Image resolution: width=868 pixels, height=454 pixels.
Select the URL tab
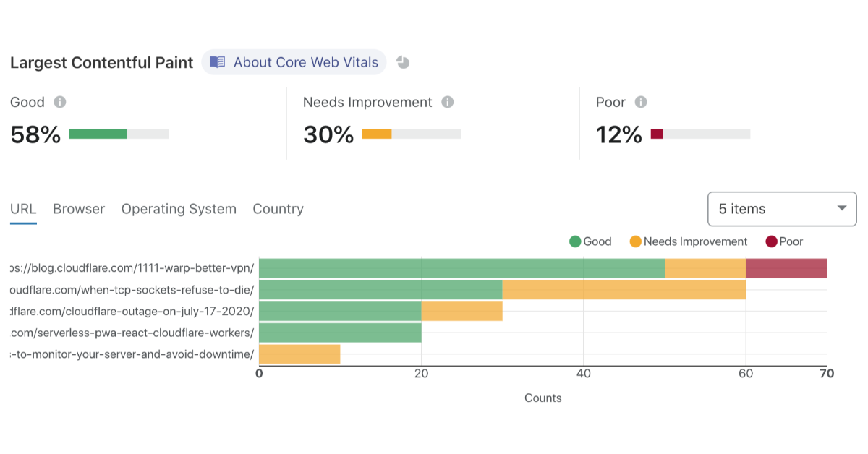[x=23, y=209]
